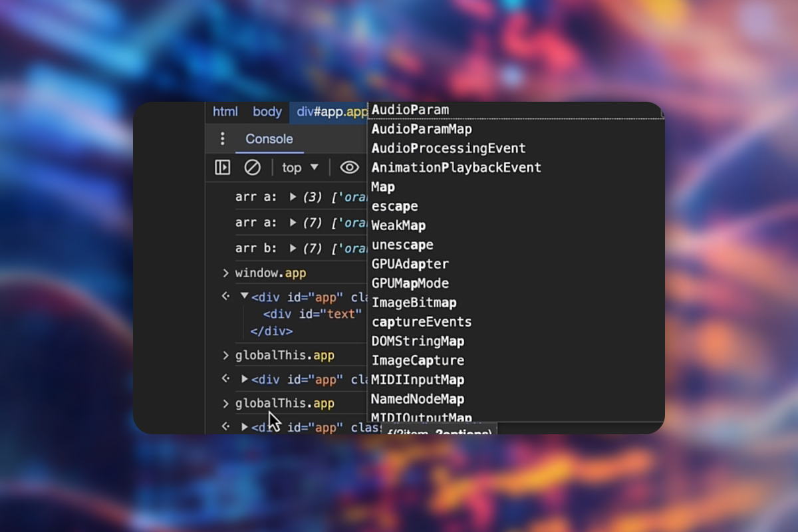This screenshot has height=532, width=798.
Task: Choose the ImageBitmap suggestion
Action: (515, 303)
